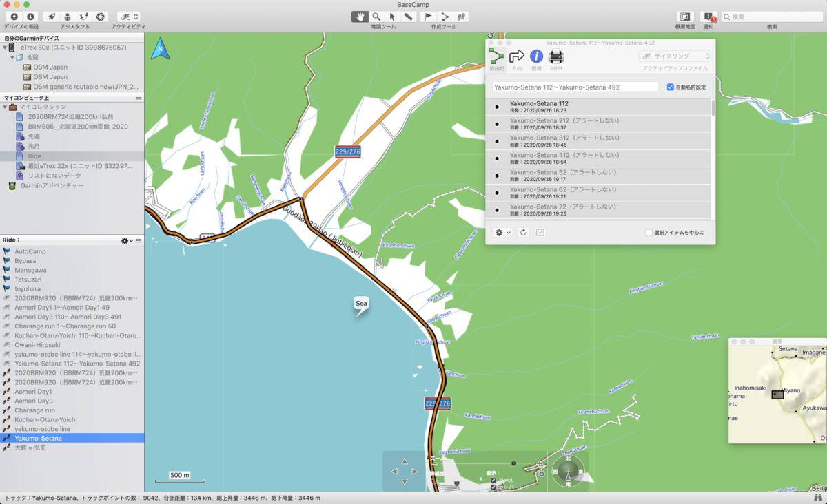Screen dimensions: 827x504
Task: Collapse the eTrex 30x device tree
Action: [x=5, y=48]
